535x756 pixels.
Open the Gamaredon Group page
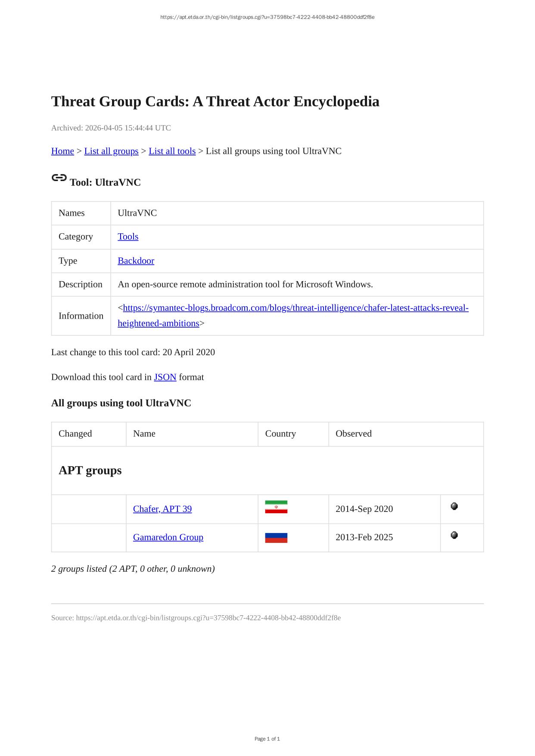[x=168, y=537]
